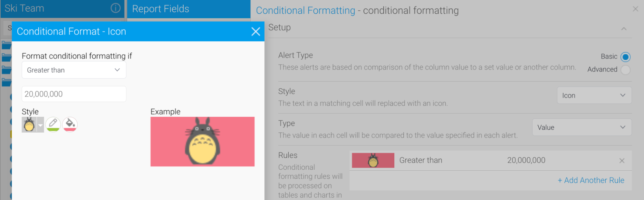Close the Conditional Formatting panel
This screenshot has width=644, height=200.
[635, 9]
